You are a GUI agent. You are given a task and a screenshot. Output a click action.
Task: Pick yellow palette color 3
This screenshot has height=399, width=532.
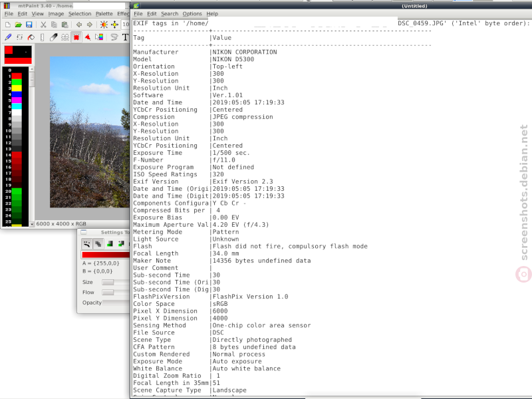[x=17, y=88]
